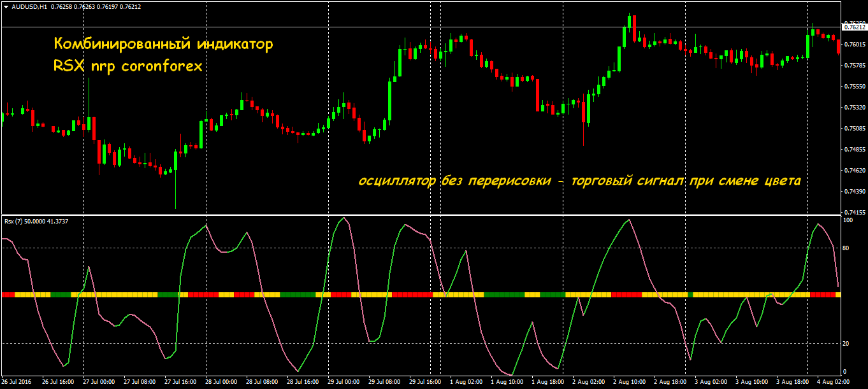Image resolution: width=868 pixels, height=389 pixels.
Task: Click price scale value 0.74855
Action: [x=854, y=149]
